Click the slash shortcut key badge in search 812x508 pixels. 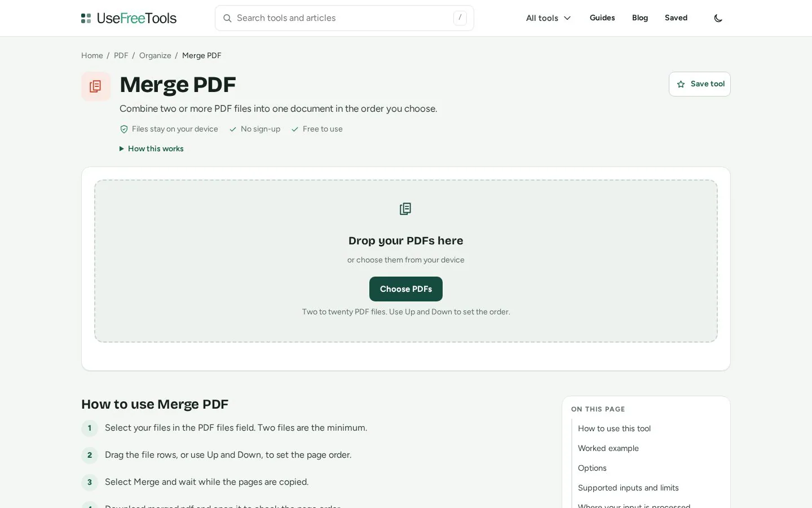coord(460,18)
